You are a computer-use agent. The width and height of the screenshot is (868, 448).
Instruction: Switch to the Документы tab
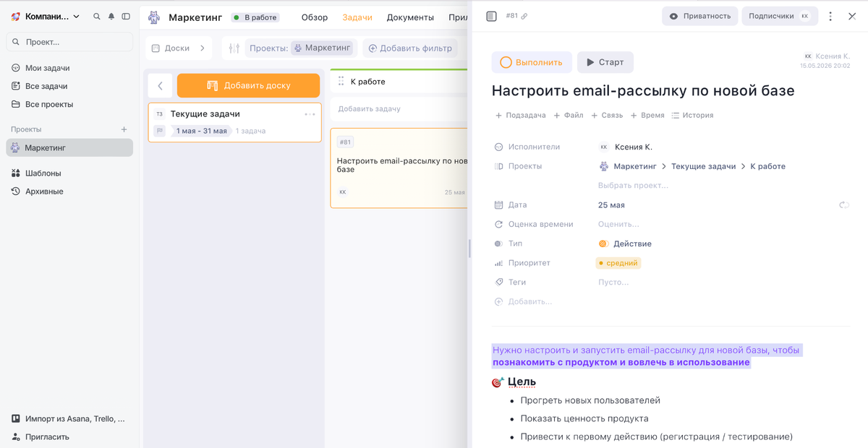pyautogui.click(x=410, y=17)
